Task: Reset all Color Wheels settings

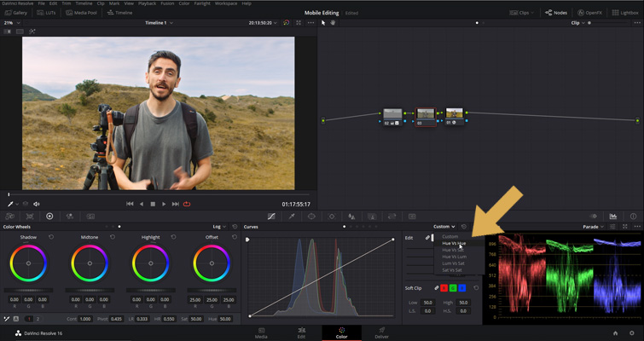Action: click(x=235, y=227)
